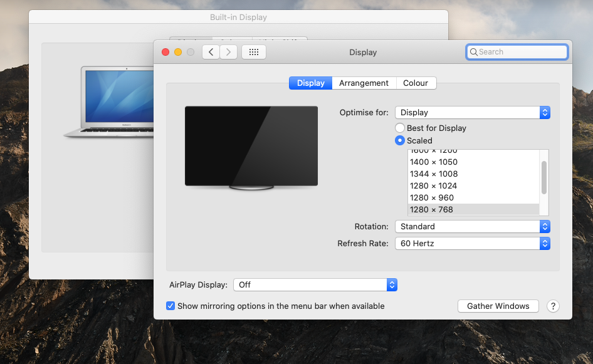Select the Scaled radio button
The image size is (593, 364).
(400, 140)
